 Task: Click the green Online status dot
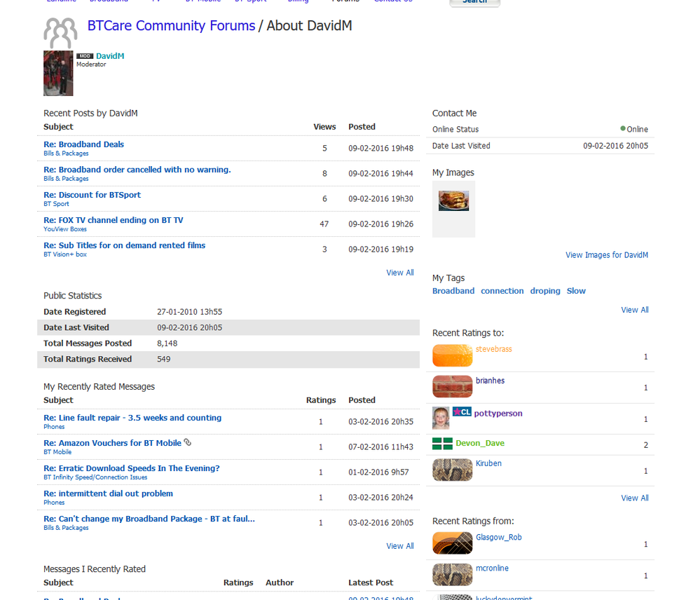click(x=623, y=128)
